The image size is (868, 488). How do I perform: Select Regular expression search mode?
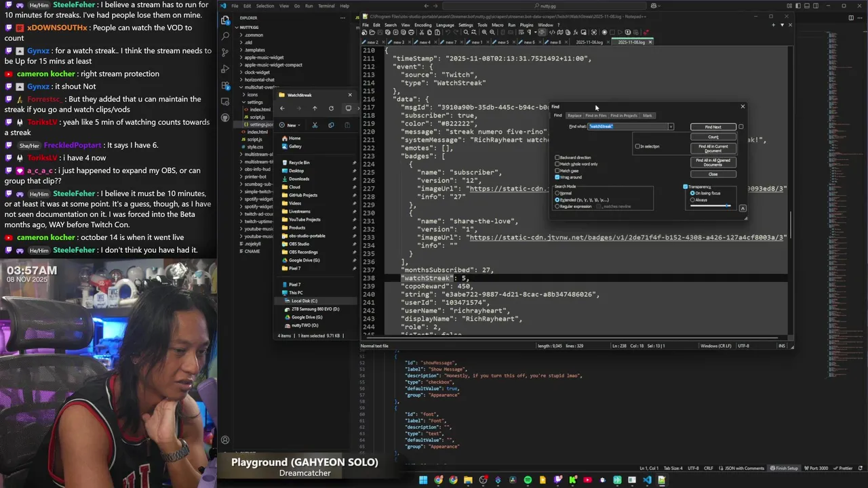(x=557, y=206)
